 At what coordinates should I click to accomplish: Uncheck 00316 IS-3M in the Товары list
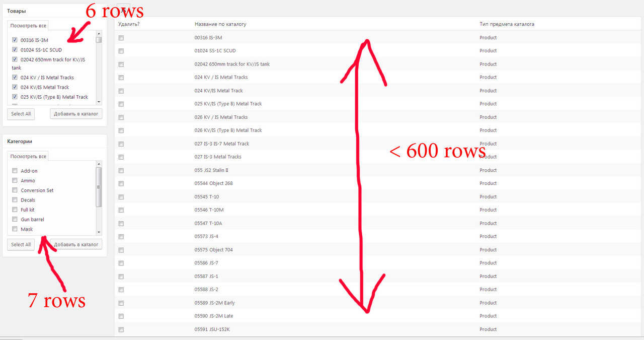(x=15, y=40)
